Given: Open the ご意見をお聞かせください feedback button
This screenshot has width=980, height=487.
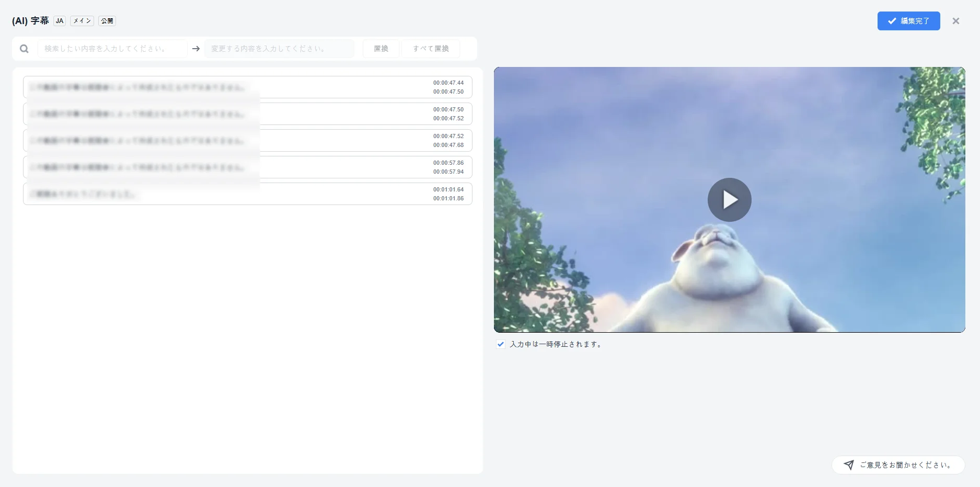Looking at the screenshot, I should [898, 465].
